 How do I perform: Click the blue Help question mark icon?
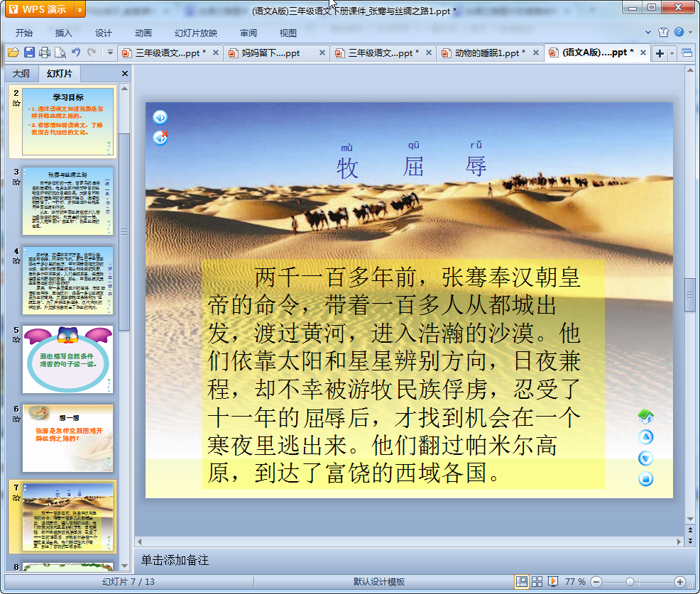[679, 33]
